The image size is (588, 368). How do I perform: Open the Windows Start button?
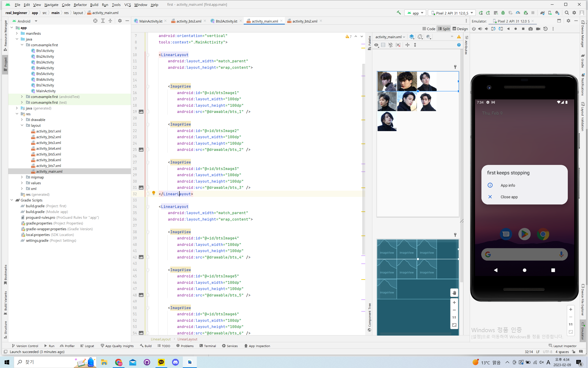7,362
